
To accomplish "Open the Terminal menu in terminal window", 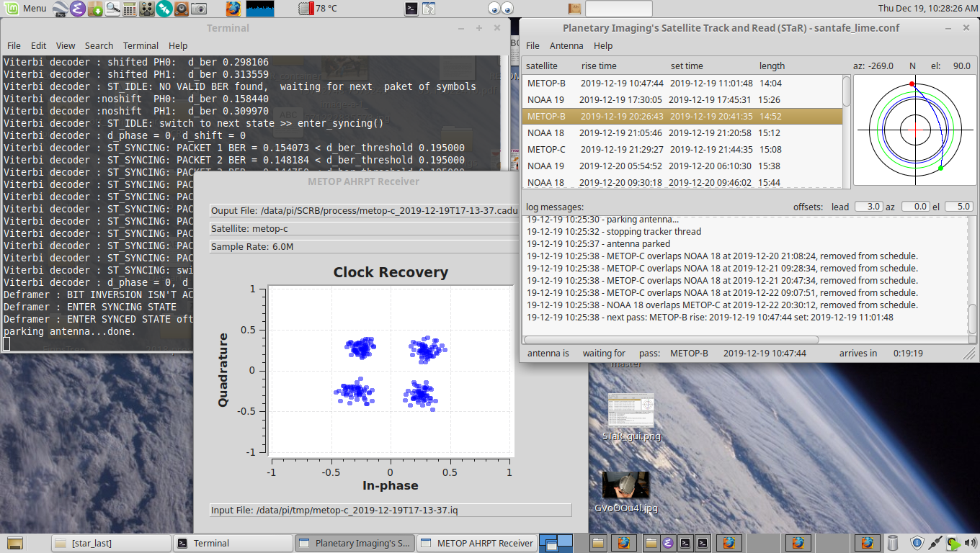I will pyautogui.click(x=141, y=45).
